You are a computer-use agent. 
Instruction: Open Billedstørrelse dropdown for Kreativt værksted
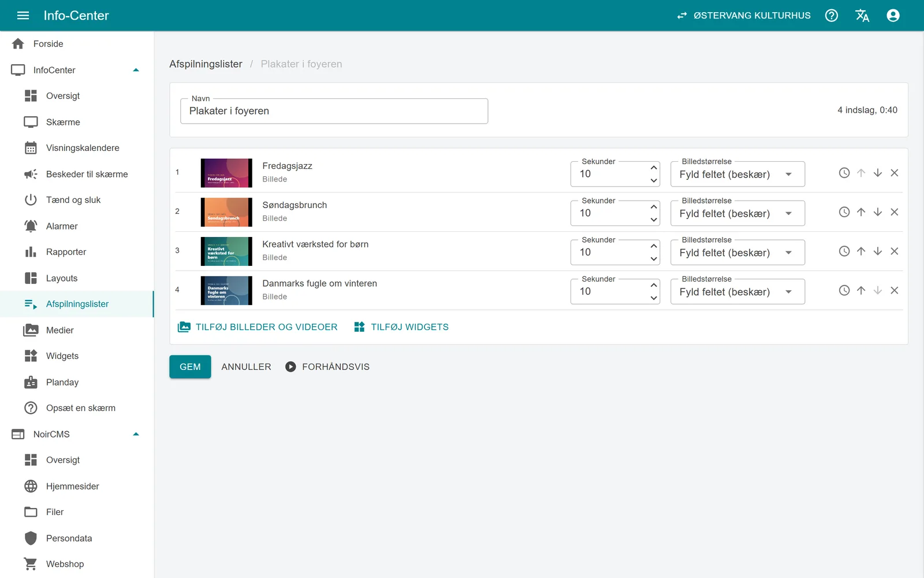coord(737,253)
